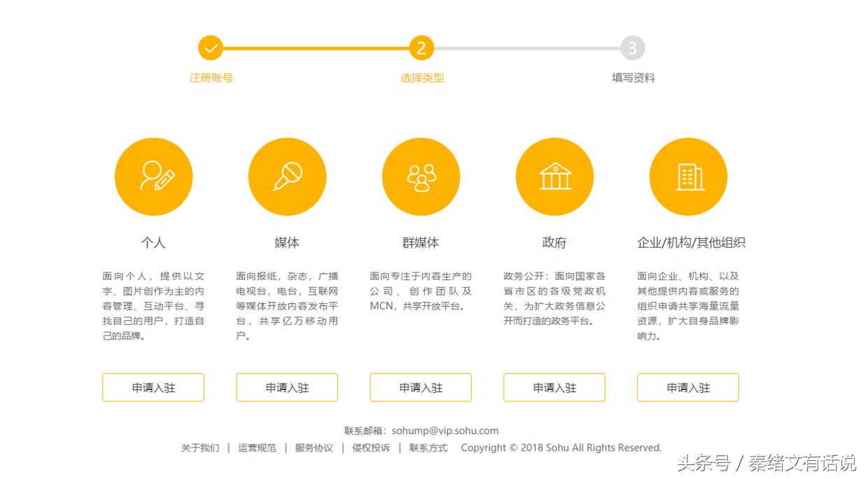
Task: View the 服务协议 footer link
Action: 314,448
